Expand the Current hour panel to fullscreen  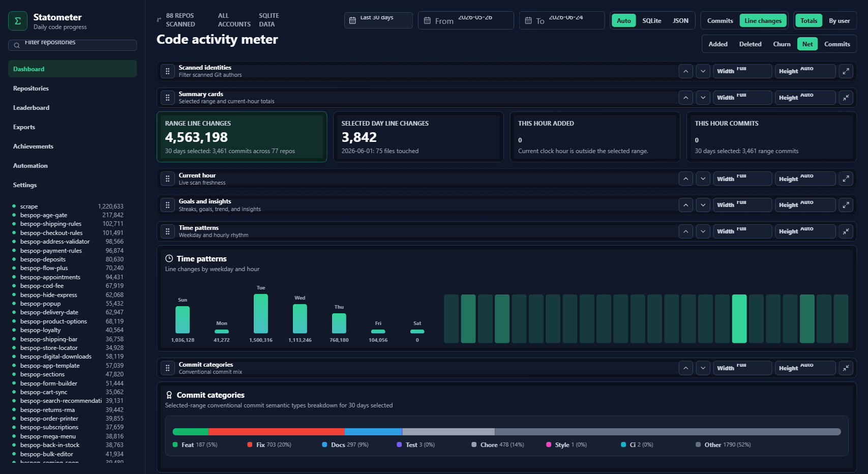click(846, 179)
